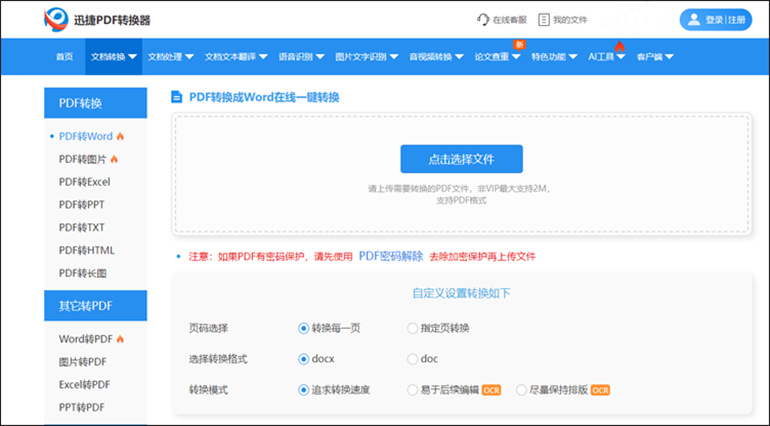Open PDF转HTML in the sidebar
This screenshot has height=426, width=770.
click(x=86, y=250)
